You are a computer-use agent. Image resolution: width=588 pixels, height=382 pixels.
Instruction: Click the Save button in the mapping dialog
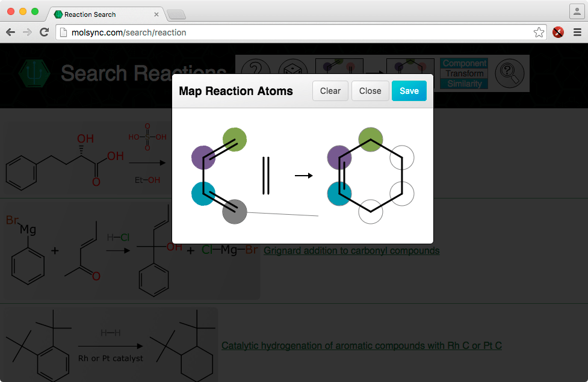(409, 91)
